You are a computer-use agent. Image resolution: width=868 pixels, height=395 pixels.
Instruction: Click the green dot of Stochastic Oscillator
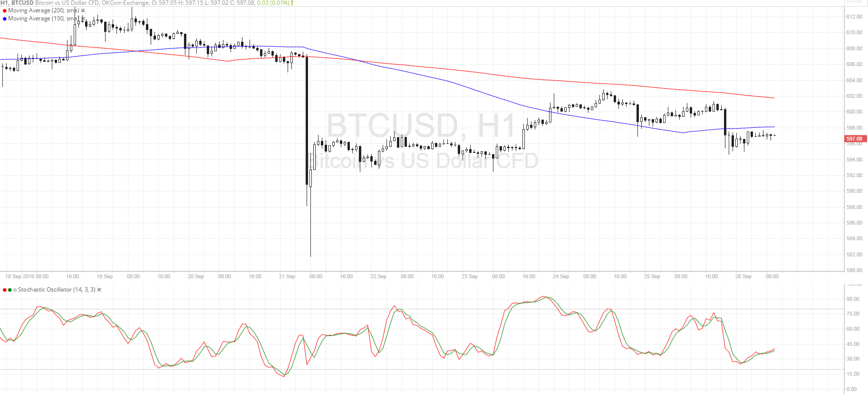(10, 290)
